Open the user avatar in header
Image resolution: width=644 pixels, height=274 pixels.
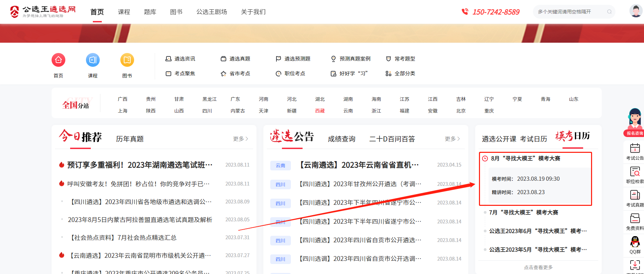pyautogui.click(x=636, y=11)
